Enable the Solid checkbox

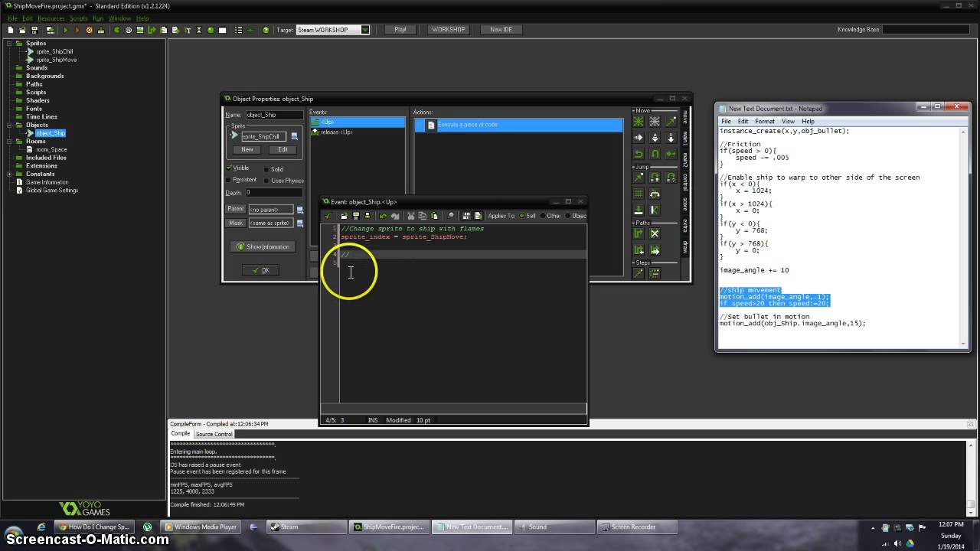point(266,169)
